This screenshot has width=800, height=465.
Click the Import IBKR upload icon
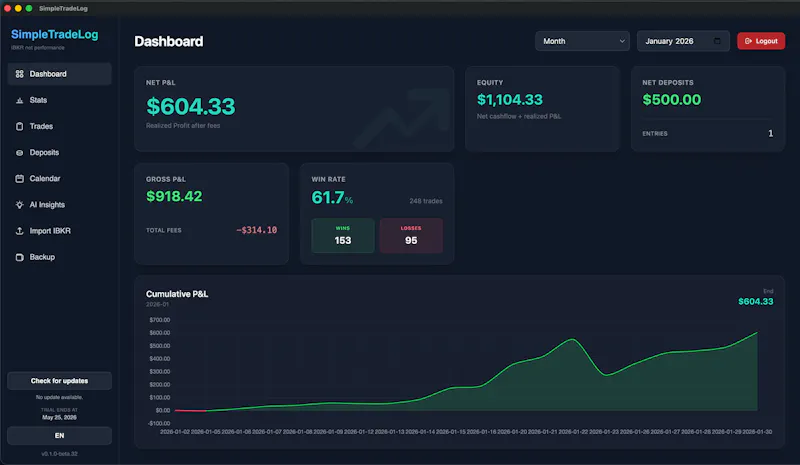pos(19,231)
